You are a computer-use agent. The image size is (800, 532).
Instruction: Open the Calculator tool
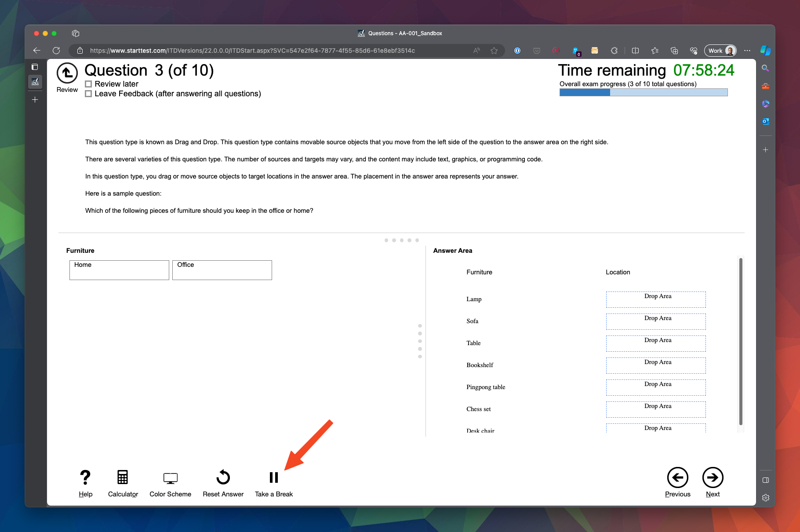123,477
